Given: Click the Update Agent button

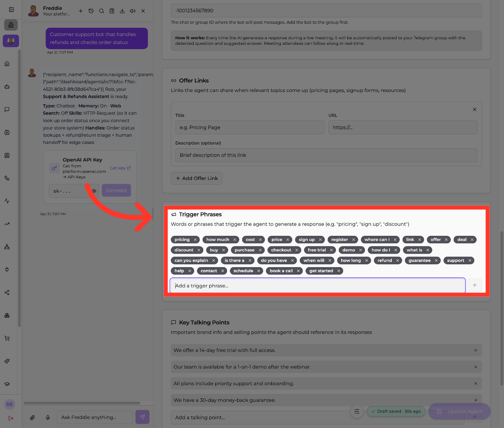Looking at the screenshot, I should [x=460, y=411].
